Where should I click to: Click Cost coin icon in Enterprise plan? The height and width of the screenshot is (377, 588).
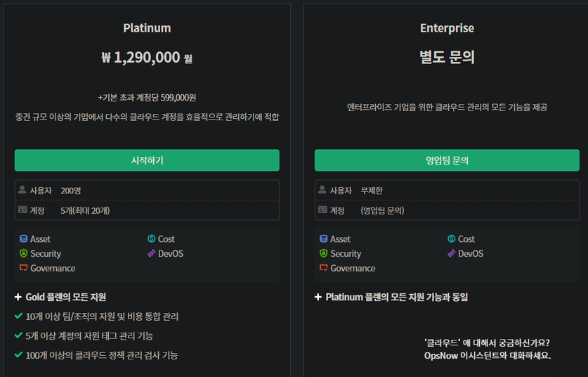pos(451,239)
